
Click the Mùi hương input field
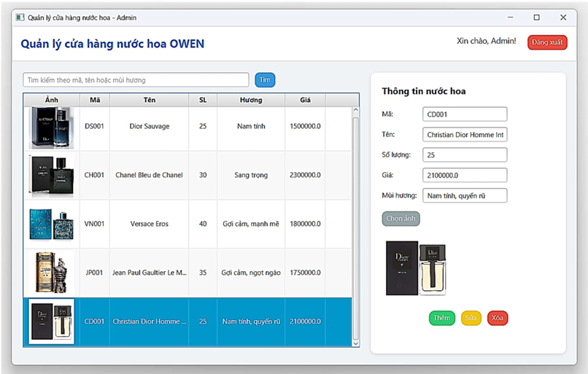coord(464,195)
